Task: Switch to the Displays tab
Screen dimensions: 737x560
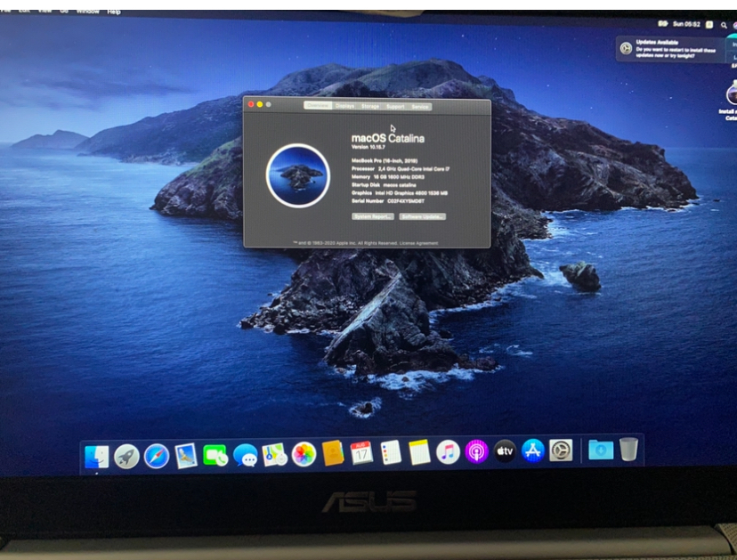Action: pyautogui.click(x=345, y=106)
